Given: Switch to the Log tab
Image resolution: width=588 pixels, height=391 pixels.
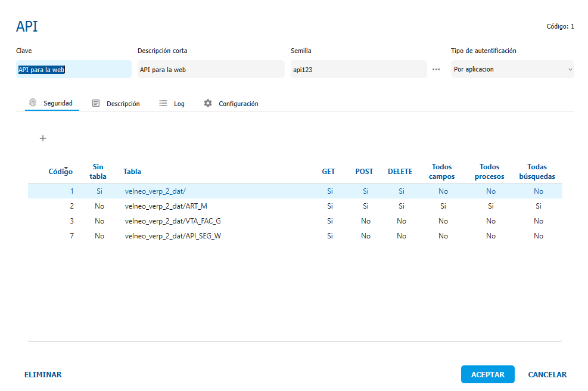Looking at the screenshot, I should click(x=179, y=104).
